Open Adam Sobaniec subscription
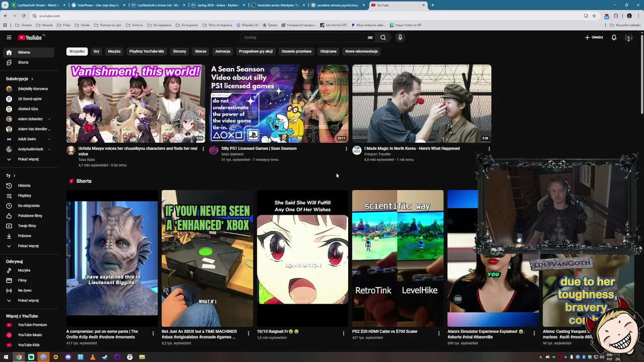Image resolution: width=644 pixels, height=362 pixels. pyautogui.click(x=28, y=119)
